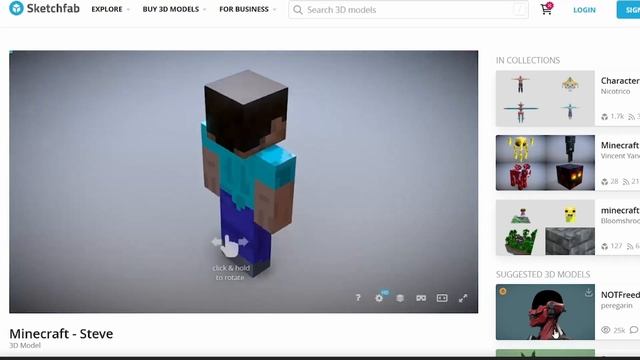Viewport: 640px width, 360px height.
Task: Click the IN COLLECTIONS heading
Action: pyautogui.click(x=528, y=60)
